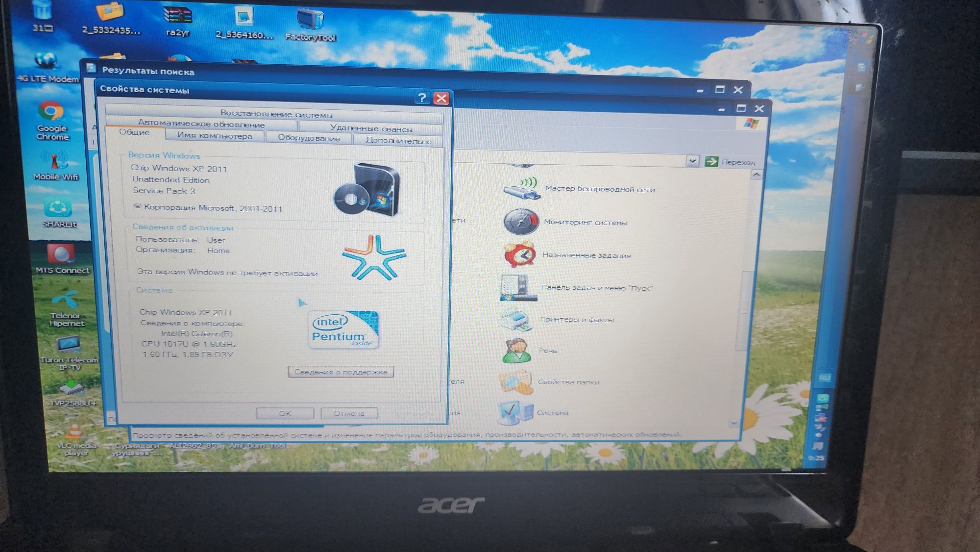
Task: Open the Система control panel icon
Action: pos(514,412)
